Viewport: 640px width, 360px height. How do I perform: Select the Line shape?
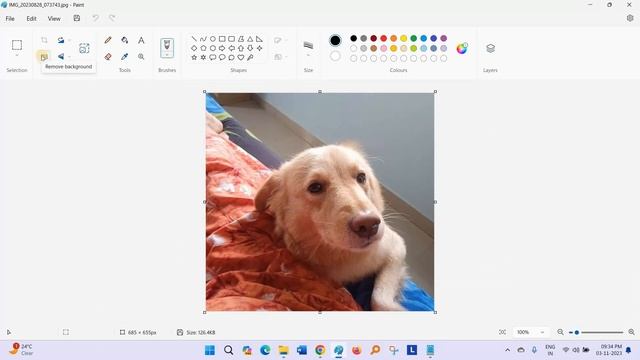click(x=194, y=39)
